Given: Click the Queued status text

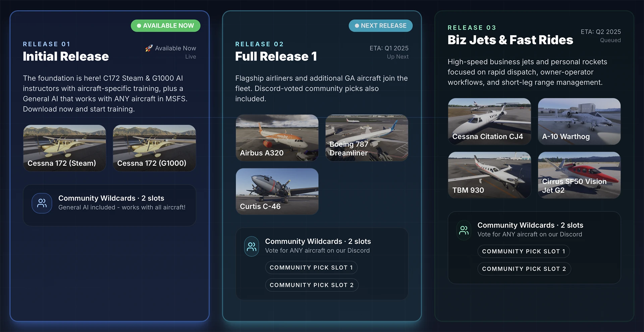Looking at the screenshot, I should [610, 40].
